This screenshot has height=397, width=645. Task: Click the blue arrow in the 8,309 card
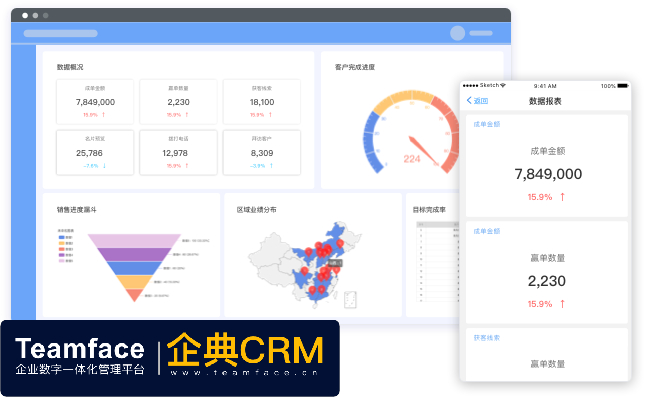(x=271, y=166)
